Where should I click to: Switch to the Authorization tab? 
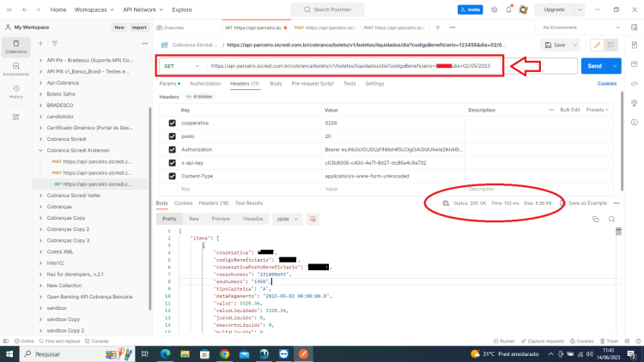pos(205,84)
